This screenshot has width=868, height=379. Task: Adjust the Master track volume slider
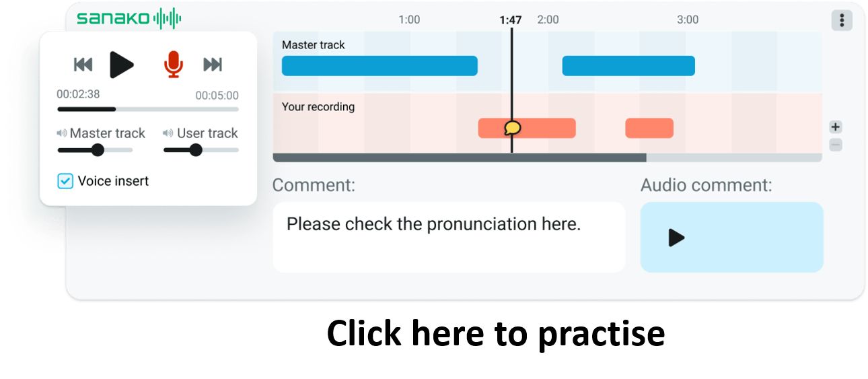pos(98,150)
